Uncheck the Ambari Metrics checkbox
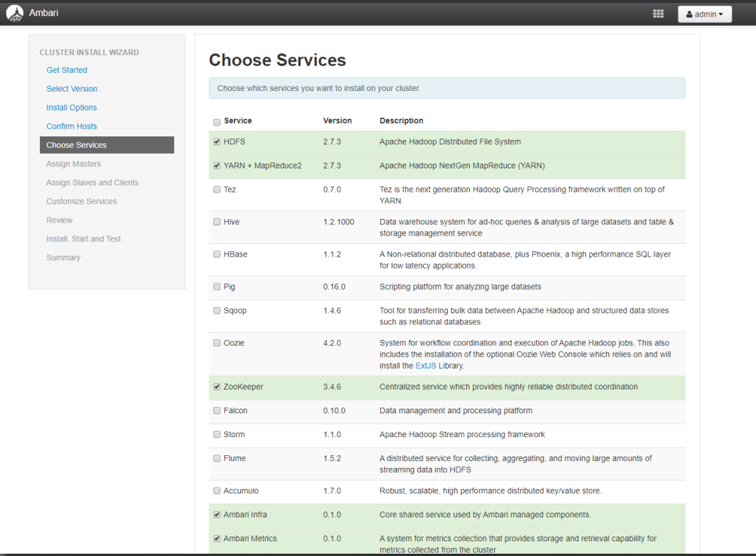Screen dimensions: 756x556 [x=217, y=539]
